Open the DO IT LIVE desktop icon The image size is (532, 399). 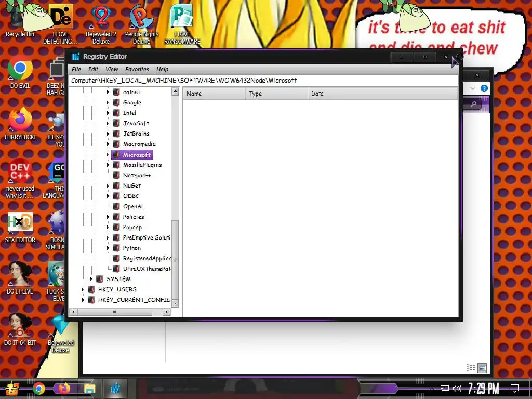click(x=20, y=277)
